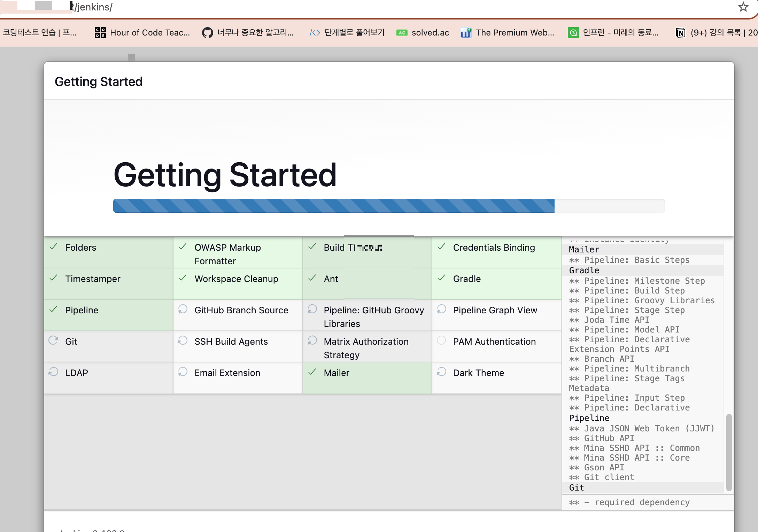Open the solved.ac bookmark label
Image resolution: width=758 pixels, height=532 pixels.
[430, 33]
